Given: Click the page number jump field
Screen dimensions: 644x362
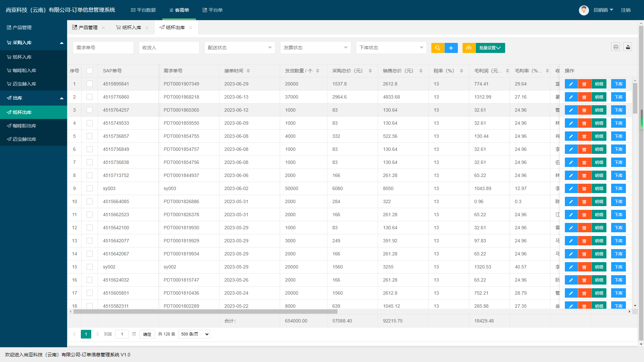Looking at the screenshot, I should point(122,334).
